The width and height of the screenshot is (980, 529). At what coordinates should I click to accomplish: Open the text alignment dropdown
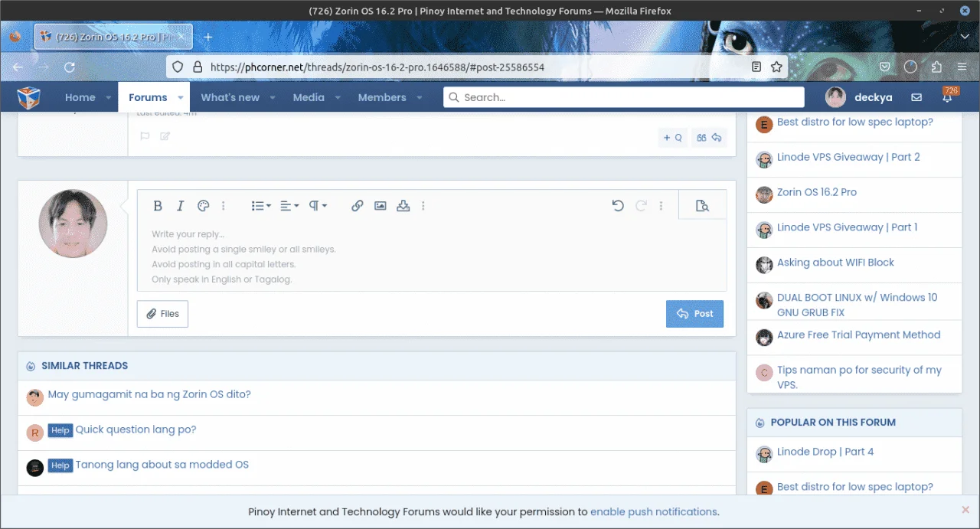point(289,206)
